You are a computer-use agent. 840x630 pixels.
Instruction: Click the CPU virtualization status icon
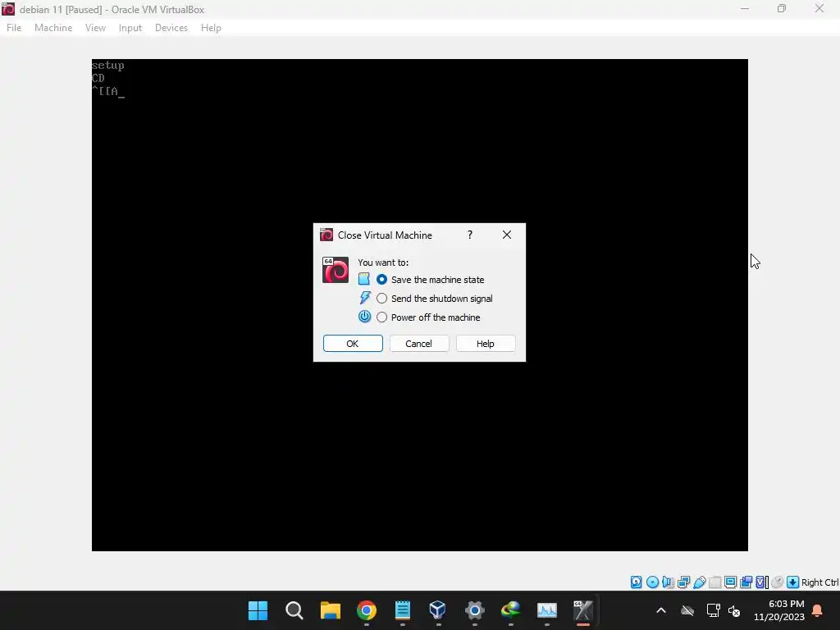[x=762, y=582]
